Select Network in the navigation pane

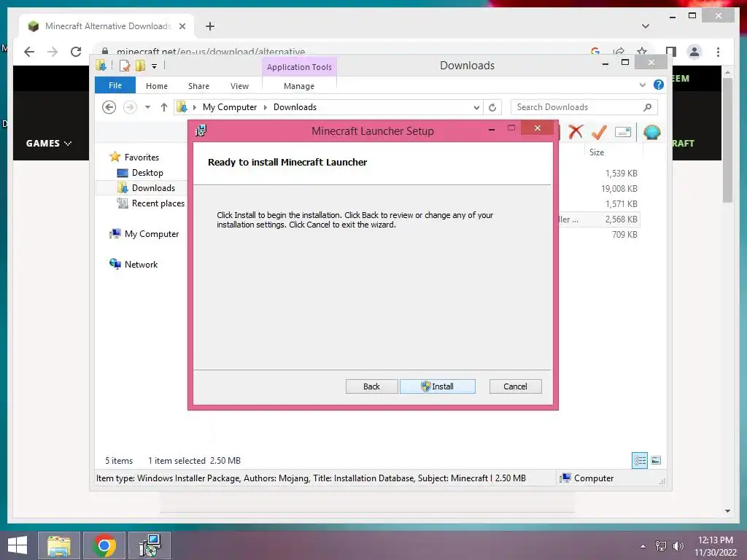141,264
